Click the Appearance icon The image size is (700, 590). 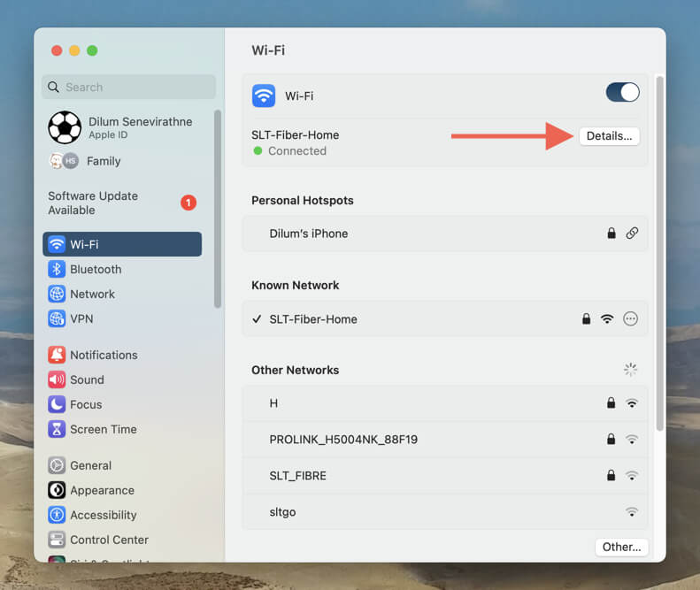(57, 490)
